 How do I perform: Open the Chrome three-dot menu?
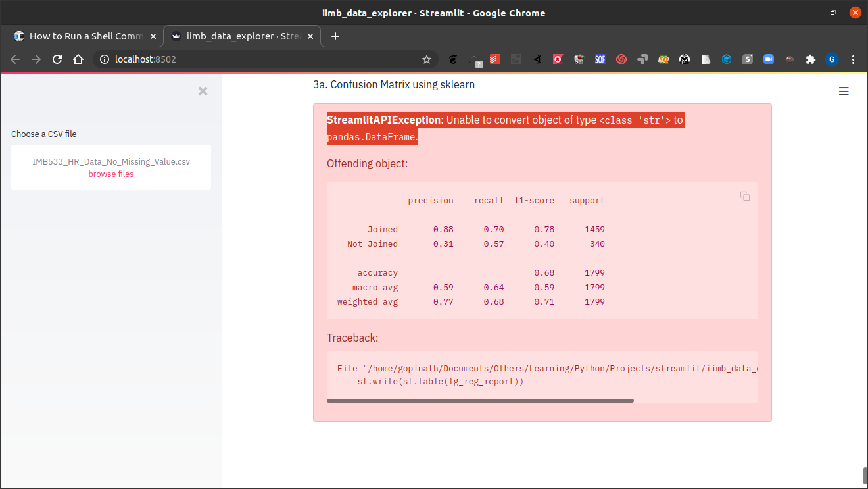[854, 59]
